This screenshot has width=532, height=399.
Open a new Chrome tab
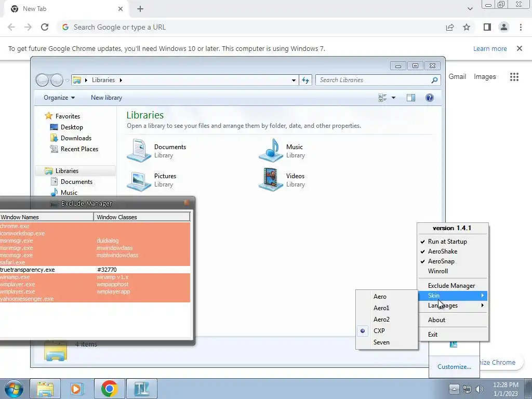tap(140, 9)
